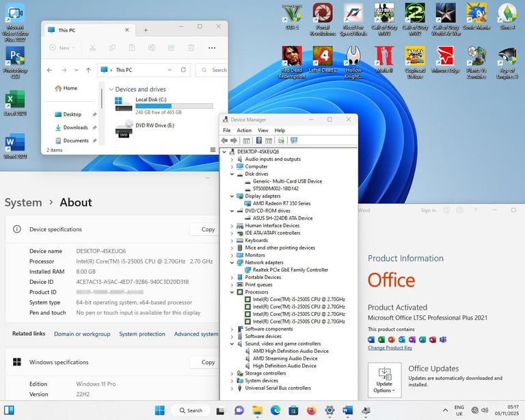Collapse Devices and drives group
This screenshot has height=420, width=525.
[111, 90]
